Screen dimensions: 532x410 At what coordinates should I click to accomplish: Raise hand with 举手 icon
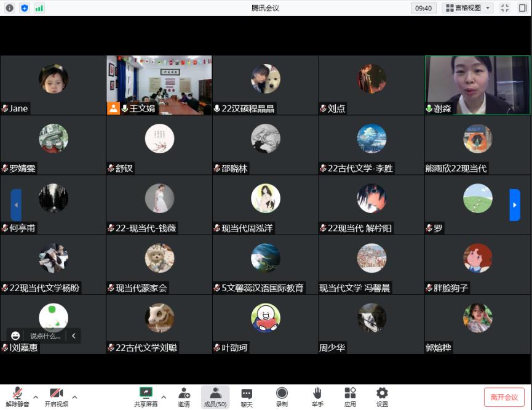pos(317,396)
